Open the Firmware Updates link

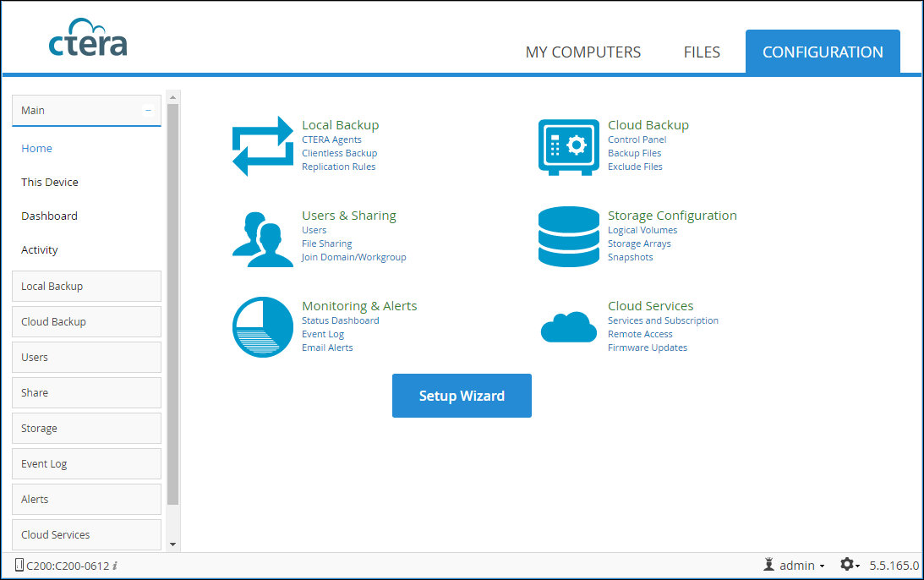[647, 347]
